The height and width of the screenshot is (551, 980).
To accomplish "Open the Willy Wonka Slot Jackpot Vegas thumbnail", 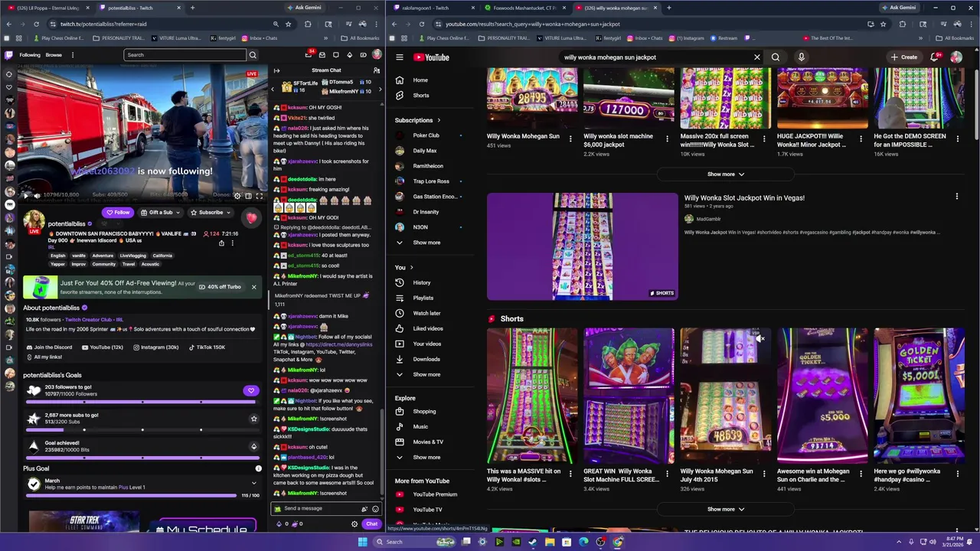I will (x=583, y=246).
